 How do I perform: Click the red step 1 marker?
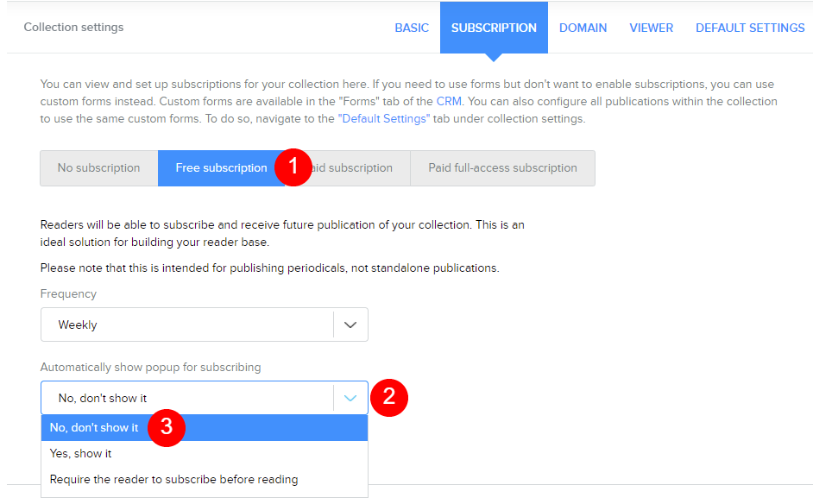pos(293,167)
